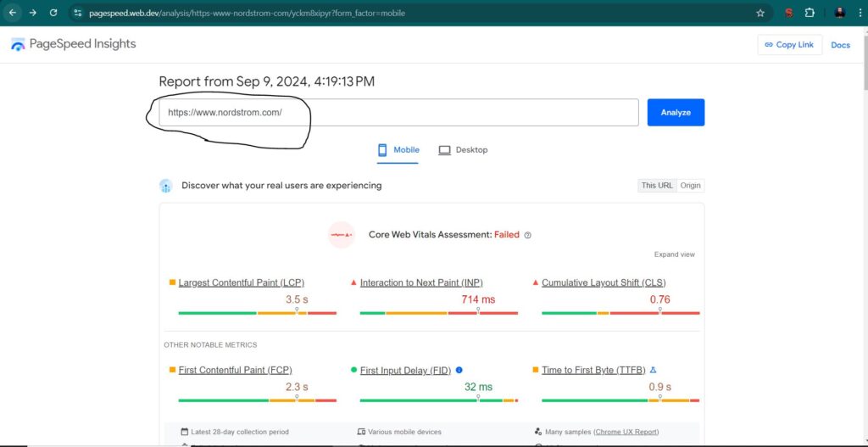
Task: Click the 2.3 s FCP value
Action: coord(297,387)
